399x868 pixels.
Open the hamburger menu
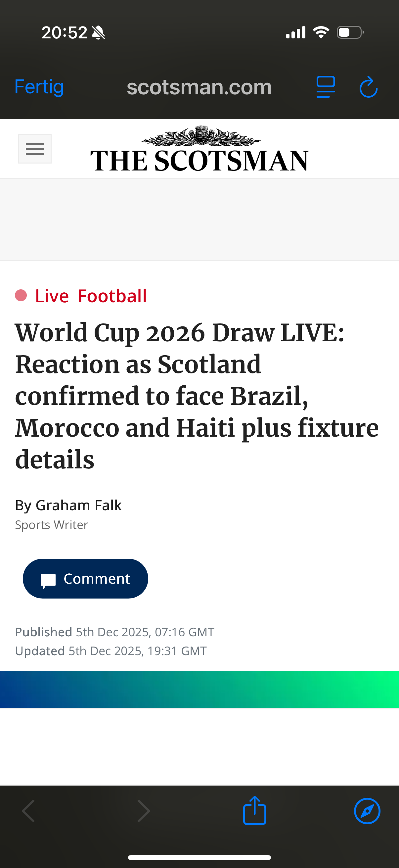[x=35, y=149]
